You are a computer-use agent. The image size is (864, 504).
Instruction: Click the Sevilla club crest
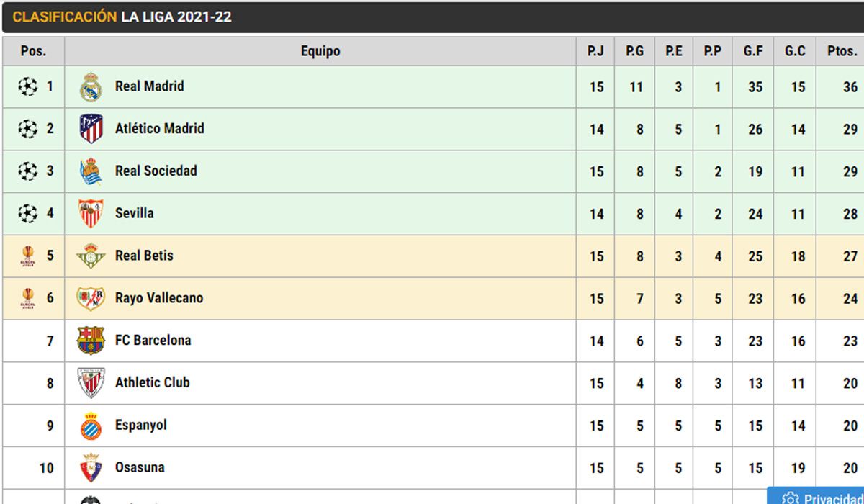pos(91,214)
